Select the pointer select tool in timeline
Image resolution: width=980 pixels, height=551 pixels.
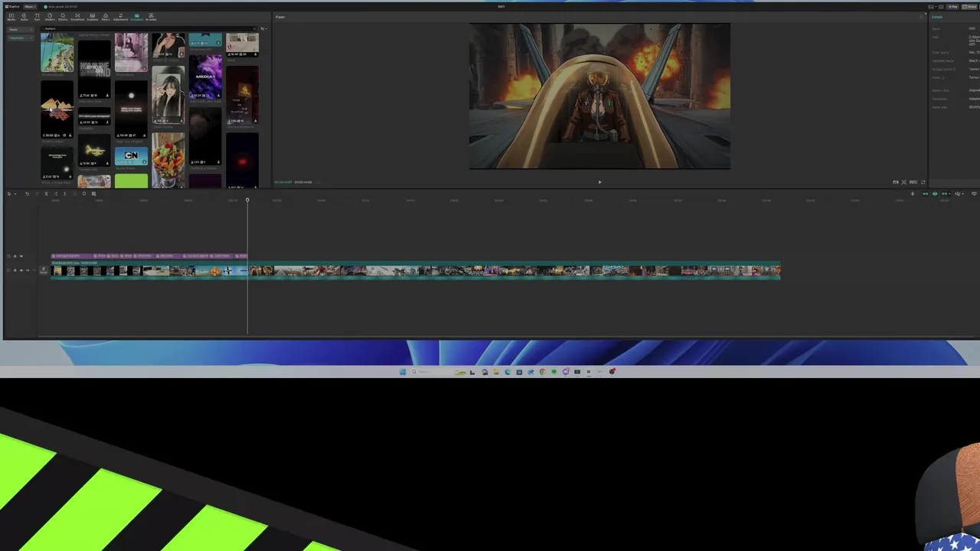click(x=9, y=194)
